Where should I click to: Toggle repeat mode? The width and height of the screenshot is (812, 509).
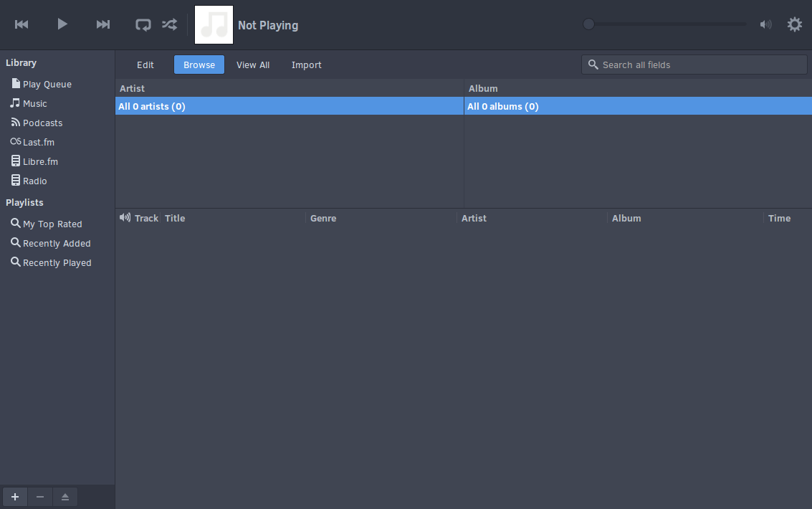click(143, 25)
